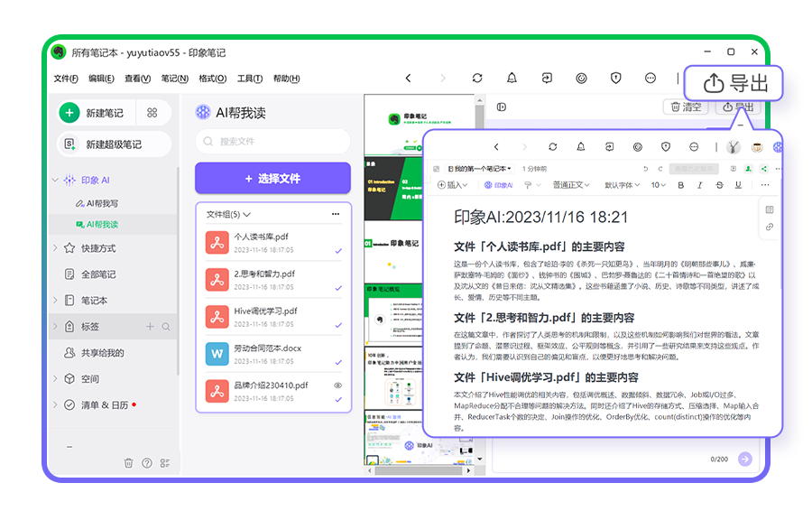The image size is (812, 520).
Task: Click the bell icon in main window toolbar
Action: tap(512, 78)
